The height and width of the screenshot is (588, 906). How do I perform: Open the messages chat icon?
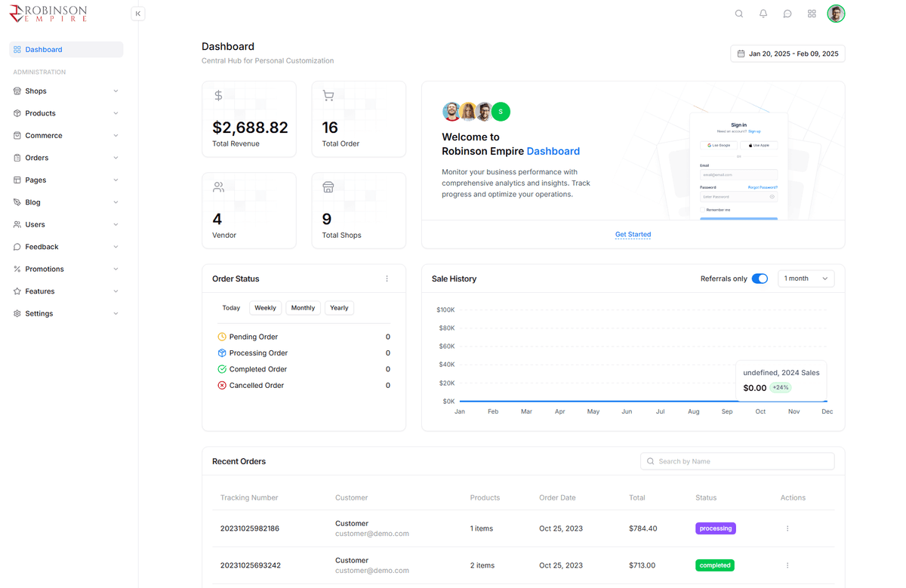pyautogui.click(x=787, y=13)
